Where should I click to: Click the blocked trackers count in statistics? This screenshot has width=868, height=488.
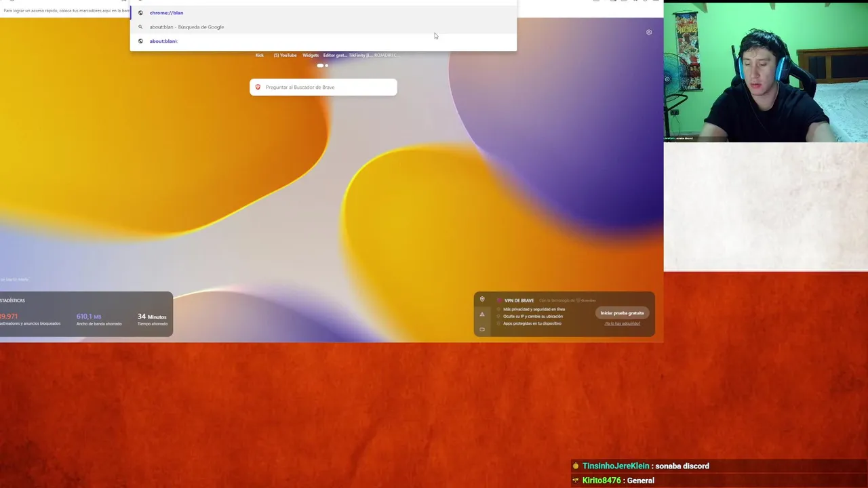pyautogui.click(x=9, y=317)
